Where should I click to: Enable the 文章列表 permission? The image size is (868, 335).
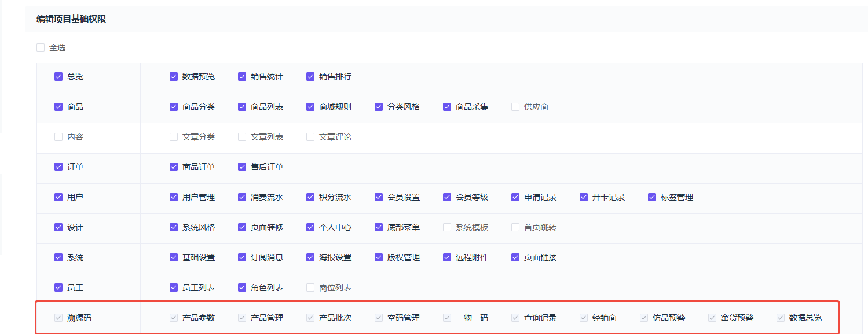(x=242, y=137)
